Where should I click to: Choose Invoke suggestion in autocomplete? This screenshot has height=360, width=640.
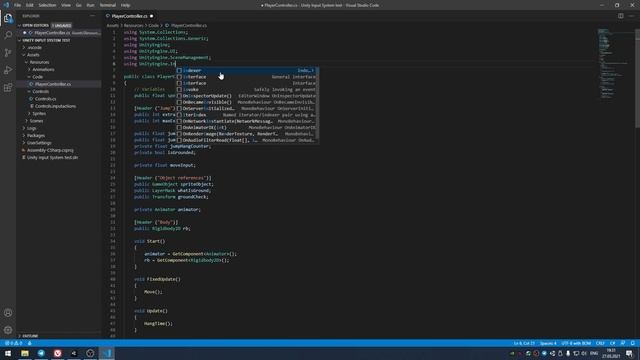pyautogui.click(x=247, y=89)
